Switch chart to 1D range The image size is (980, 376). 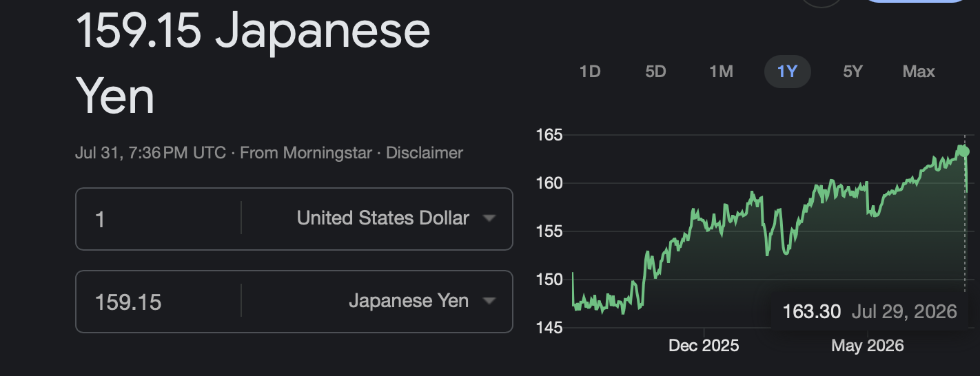coord(590,72)
